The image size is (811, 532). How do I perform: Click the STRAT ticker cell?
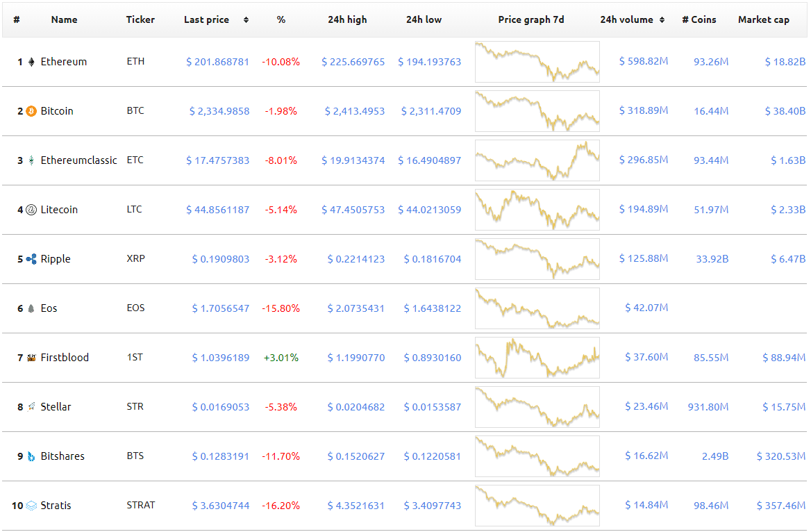(x=141, y=505)
